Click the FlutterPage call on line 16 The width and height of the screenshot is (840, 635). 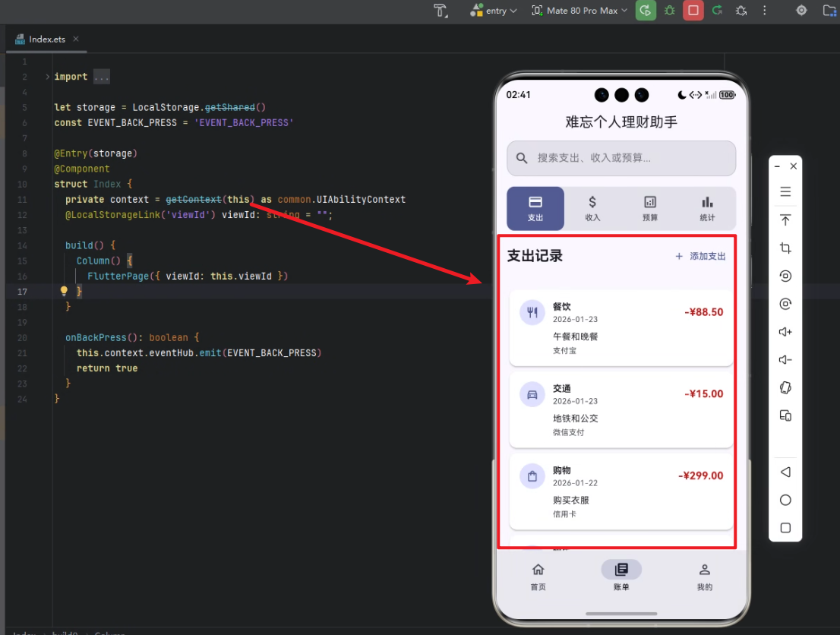pos(118,276)
